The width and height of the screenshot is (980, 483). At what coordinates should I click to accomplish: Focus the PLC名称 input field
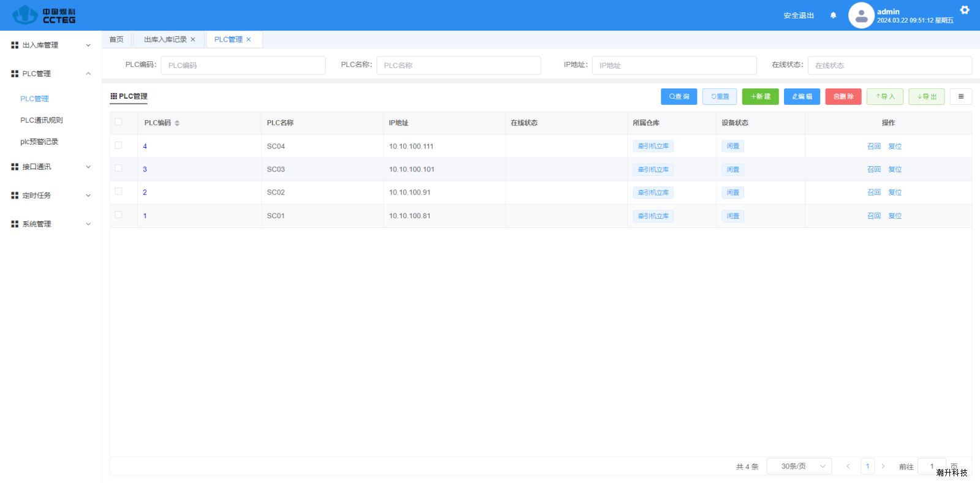(x=459, y=66)
